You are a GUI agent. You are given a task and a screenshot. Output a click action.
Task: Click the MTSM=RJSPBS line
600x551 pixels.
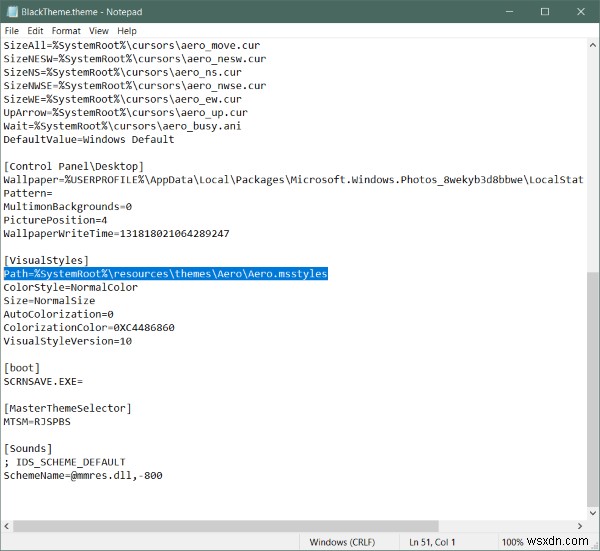pyautogui.click(x=37, y=422)
